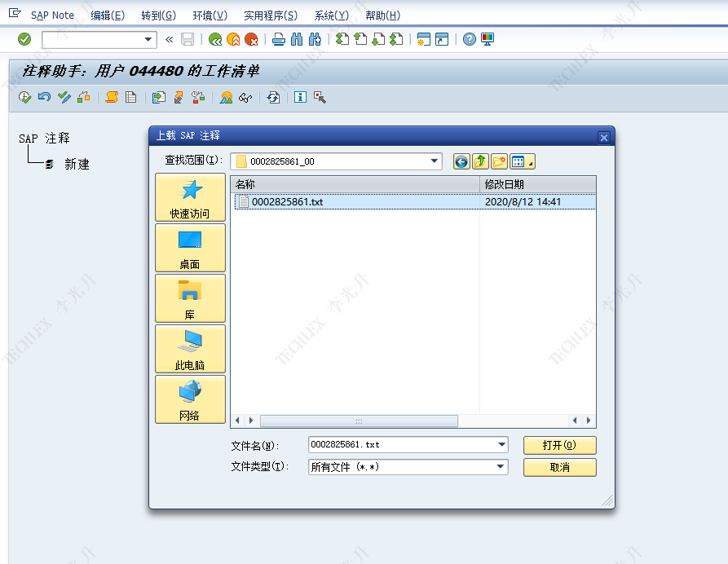Click the file list horizontal scrollbar thumb

(x=359, y=421)
